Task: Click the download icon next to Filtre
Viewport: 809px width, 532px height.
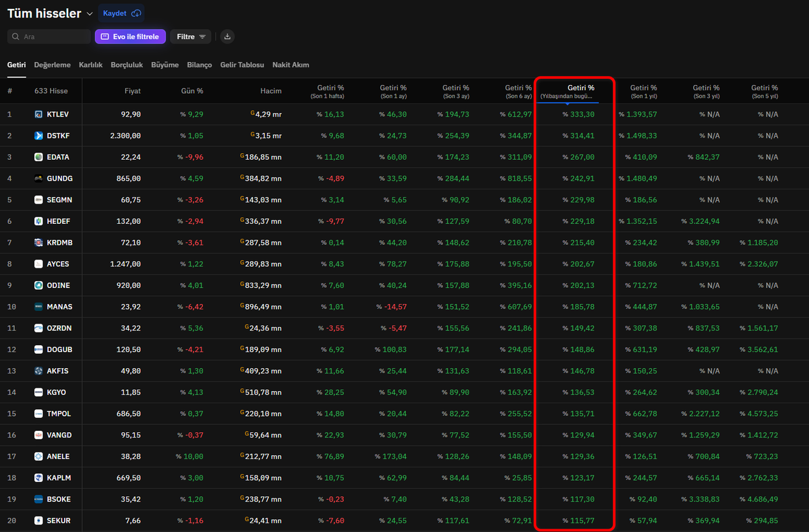Action: coord(227,36)
